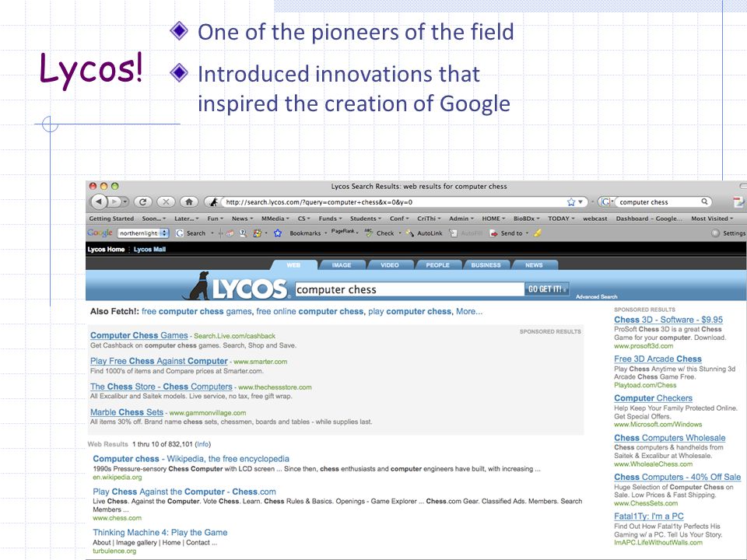Expand the MMedia bookmarks folder
Screen dimensions: 747x560
[x=275, y=219]
